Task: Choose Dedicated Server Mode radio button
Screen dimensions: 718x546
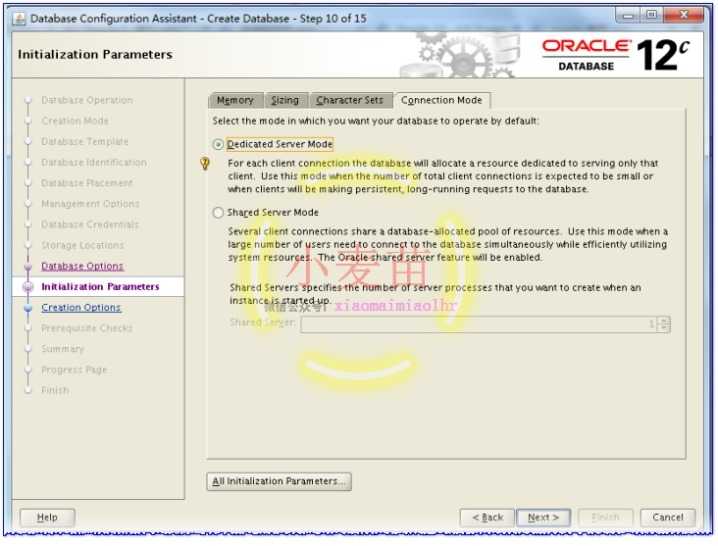Action: click(x=218, y=144)
